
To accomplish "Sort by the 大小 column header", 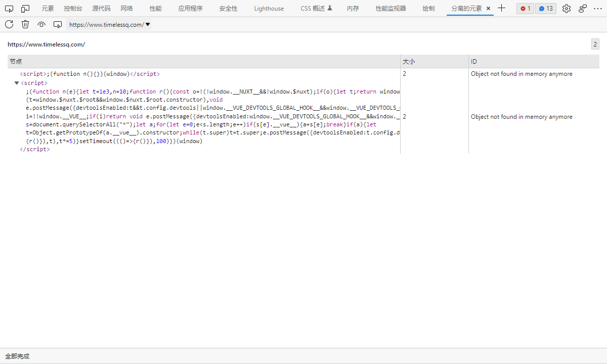I will tap(435, 61).
